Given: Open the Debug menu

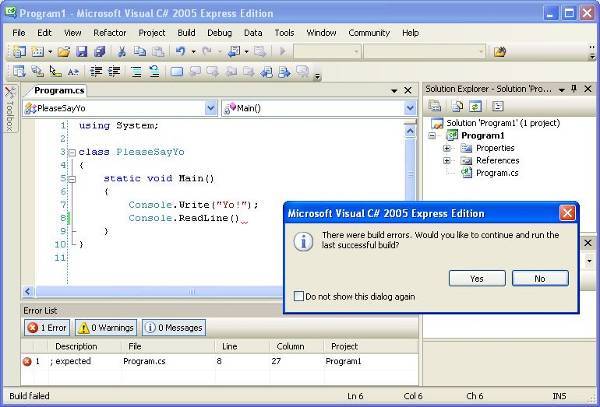Looking at the screenshot, I should pos(220,33).
